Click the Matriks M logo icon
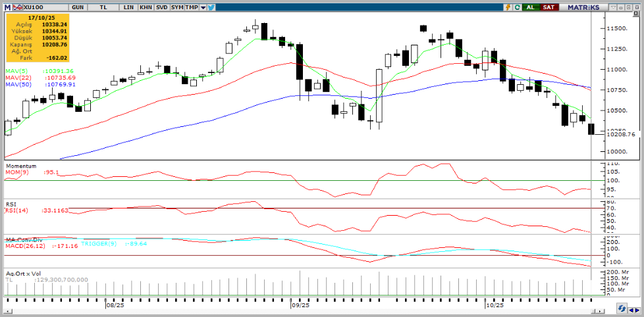Image resolution: width=644 pixels, height=317 pixels. pos(6,7)
